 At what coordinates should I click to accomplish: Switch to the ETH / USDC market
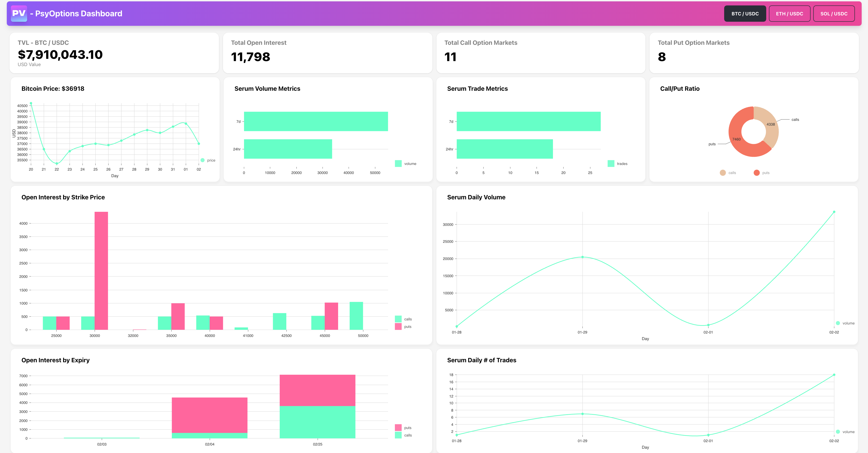[789, 14]
